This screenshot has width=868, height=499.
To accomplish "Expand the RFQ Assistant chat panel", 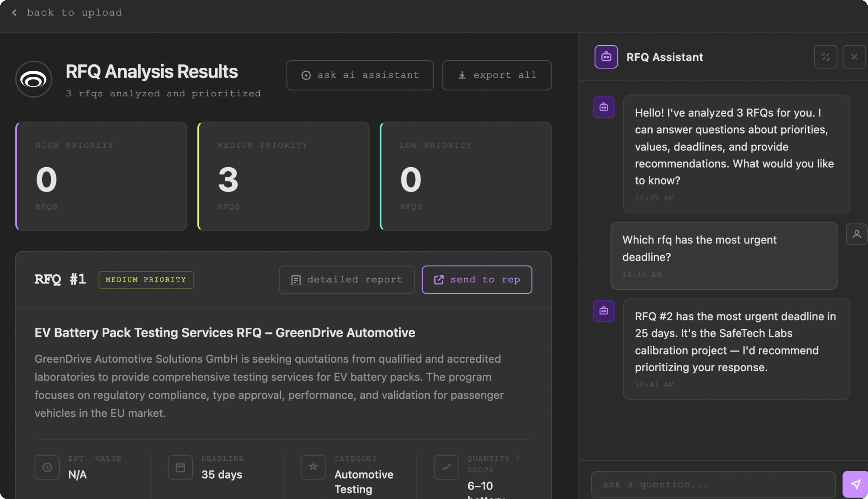I will coord(826,57).
